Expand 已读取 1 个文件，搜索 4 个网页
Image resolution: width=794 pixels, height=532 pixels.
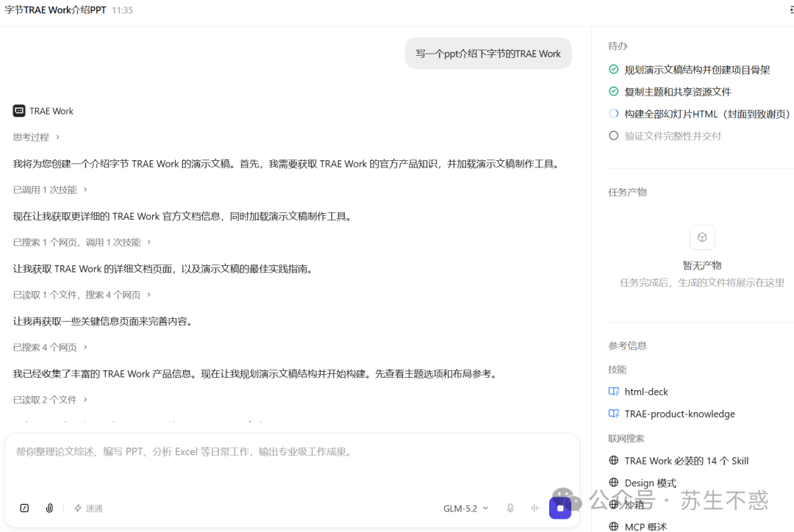[82, 295]
